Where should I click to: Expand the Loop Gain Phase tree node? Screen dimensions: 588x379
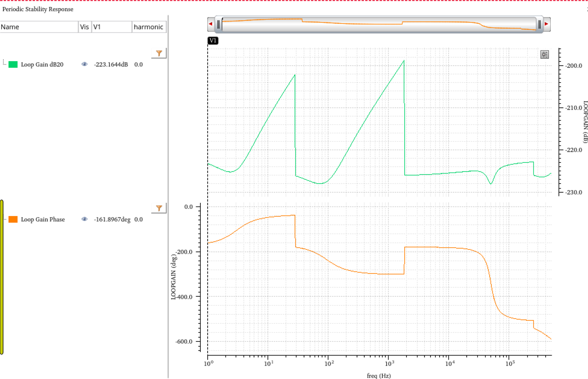point(5,219)
